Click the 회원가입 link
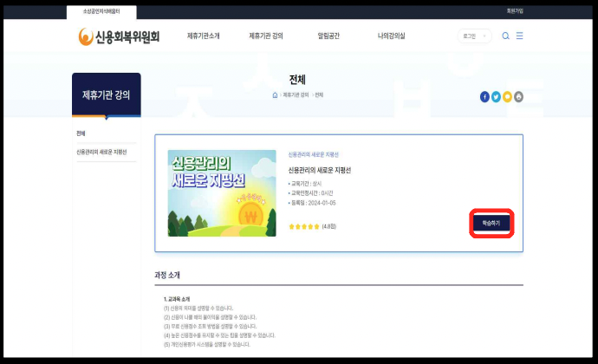Viewport: 598px width, 364px height. [x=515, y=11]
